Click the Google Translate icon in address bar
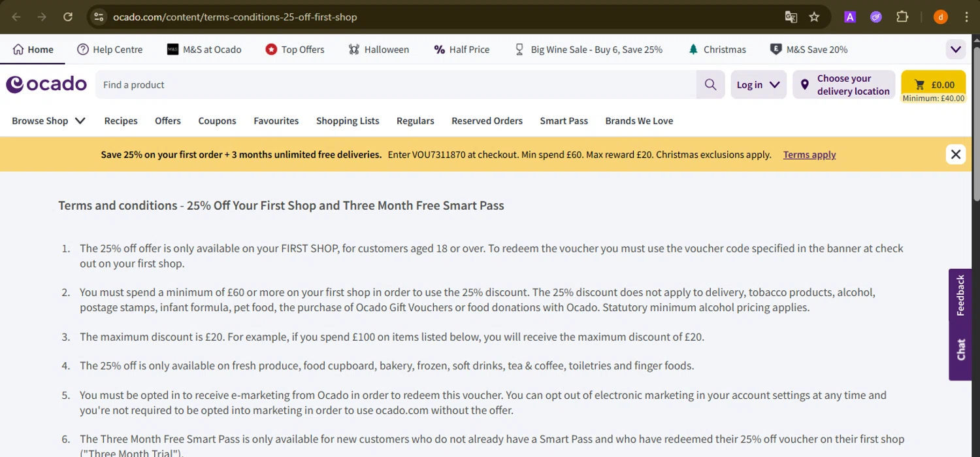This screenshot has width=980, height=457. pos(791,17)
